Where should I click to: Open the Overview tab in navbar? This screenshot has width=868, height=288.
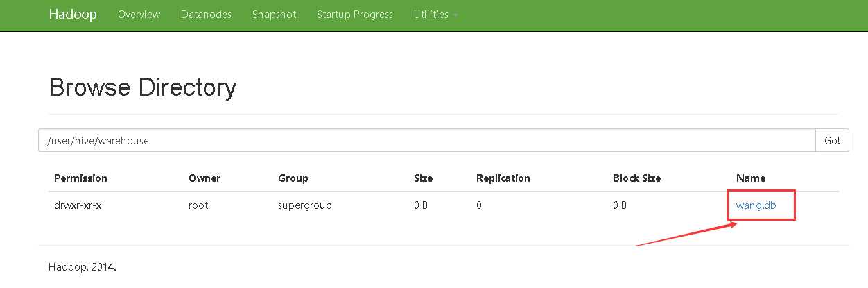[x=139, y=15]
